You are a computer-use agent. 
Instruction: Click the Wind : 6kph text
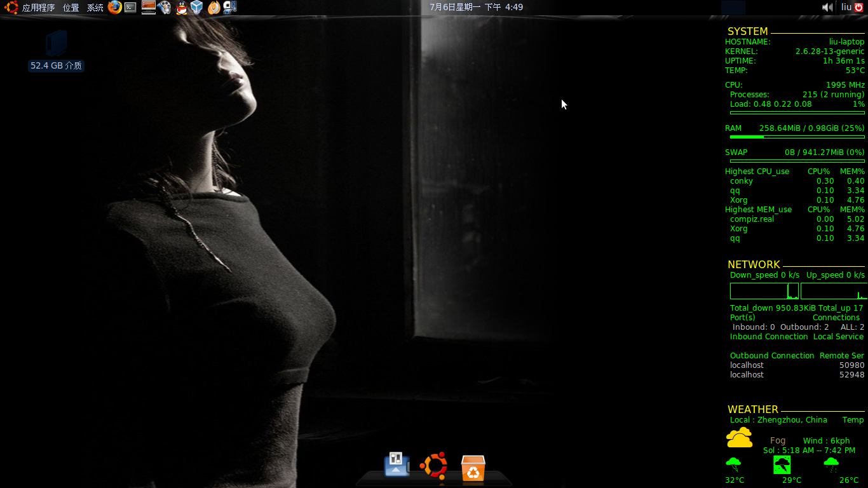point(826,440)
